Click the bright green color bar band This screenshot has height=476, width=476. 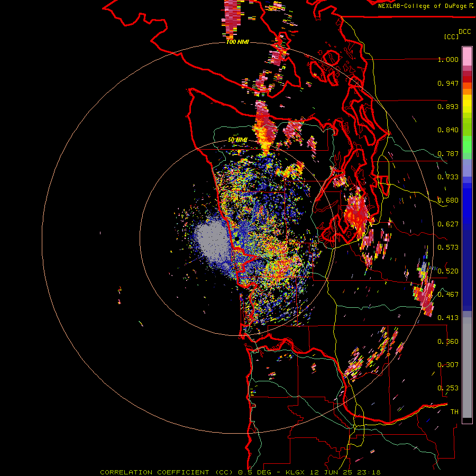tap(467, 144)
